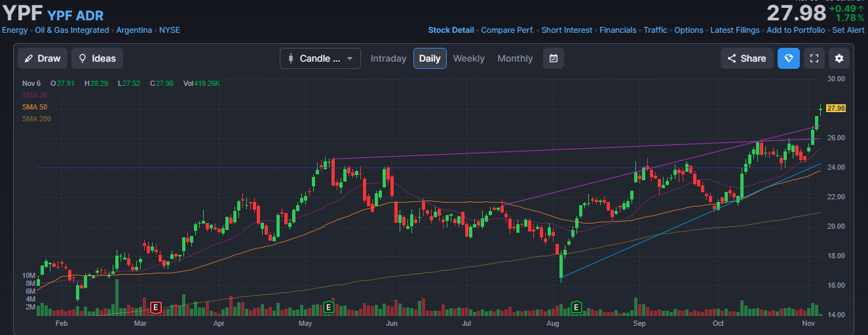Click the August earnings E marker
The height and width of the screenshot is (335, 868).
[x=576, y=307]
